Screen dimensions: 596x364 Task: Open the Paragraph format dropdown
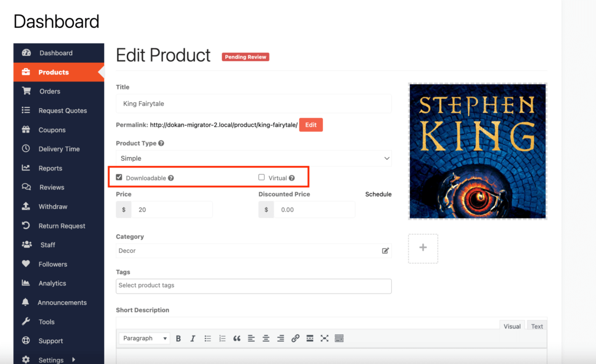pos(144,338)
